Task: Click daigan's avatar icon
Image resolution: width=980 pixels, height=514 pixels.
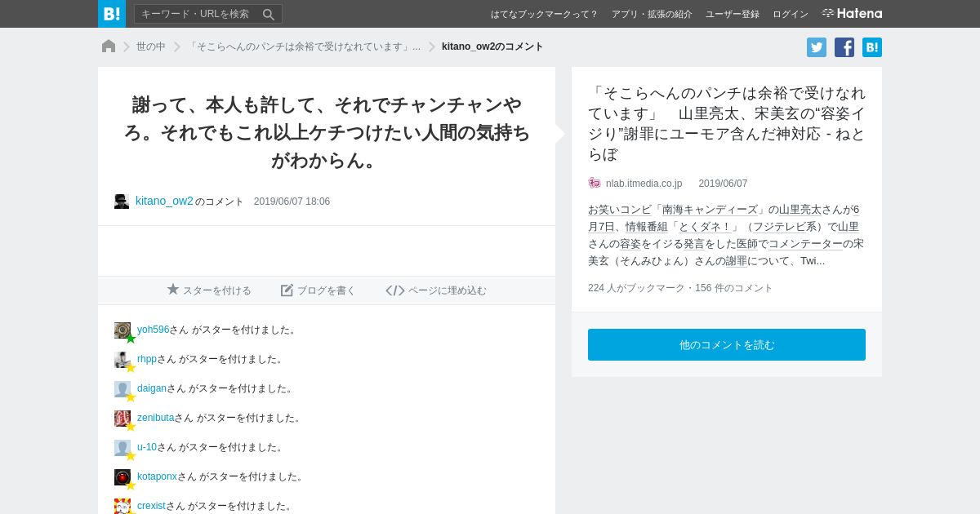Action: tap(122, 389)
